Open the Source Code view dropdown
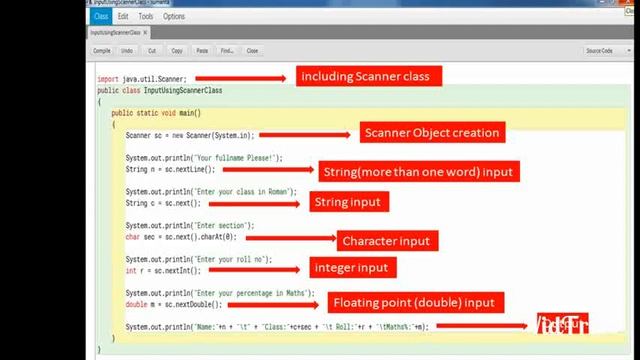Image resolution: width=640 pixels, height=360 pixels. 607,51
